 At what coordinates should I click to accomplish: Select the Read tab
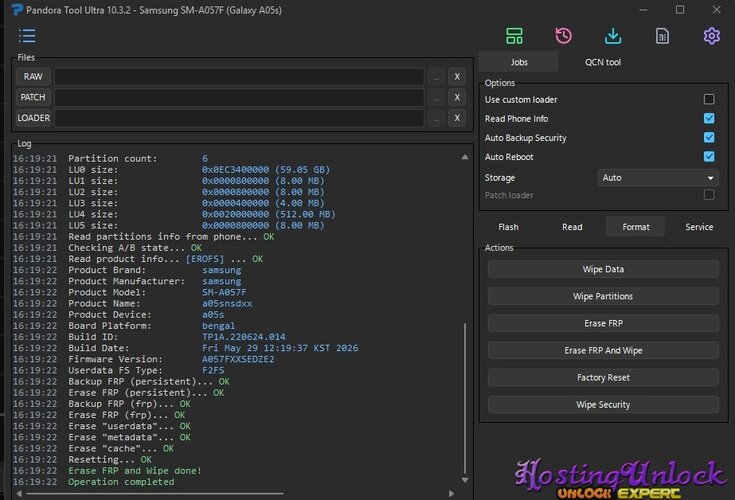tap(572, 227)
